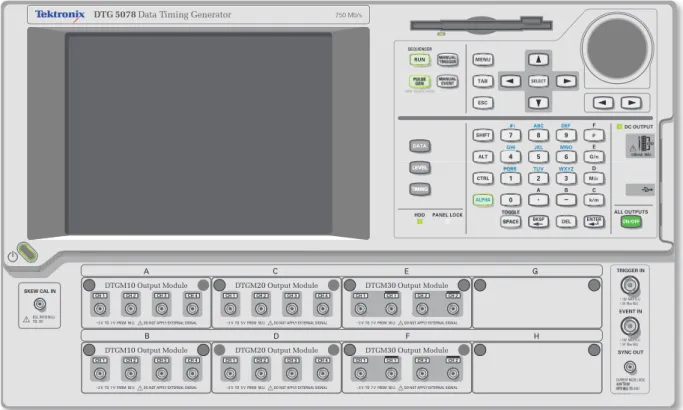
Task: Open the TIMING menu button
Action: click(x=419, y=189)
